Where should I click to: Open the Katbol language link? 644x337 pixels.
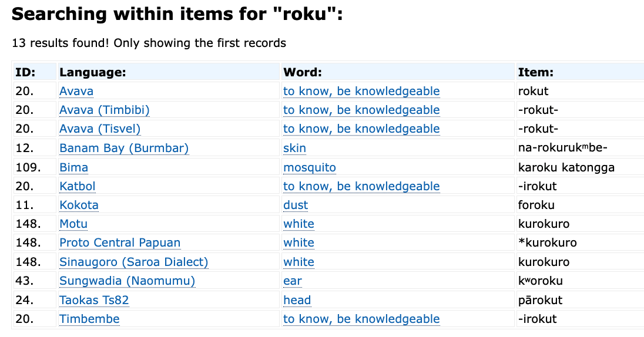click(x=77, y=186)
